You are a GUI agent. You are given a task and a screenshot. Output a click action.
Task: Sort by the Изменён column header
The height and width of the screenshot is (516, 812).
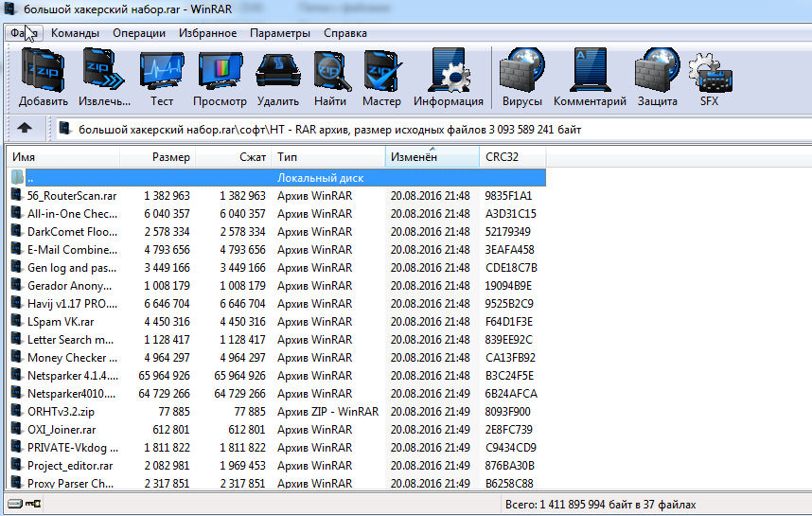[432, 157]
